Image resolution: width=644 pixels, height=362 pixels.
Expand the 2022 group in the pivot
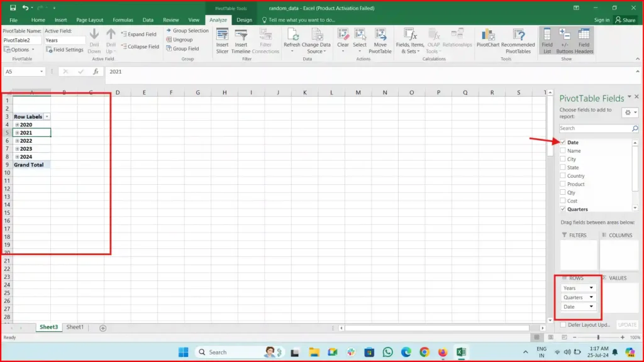pyautogui.click(x=17, y=140)
